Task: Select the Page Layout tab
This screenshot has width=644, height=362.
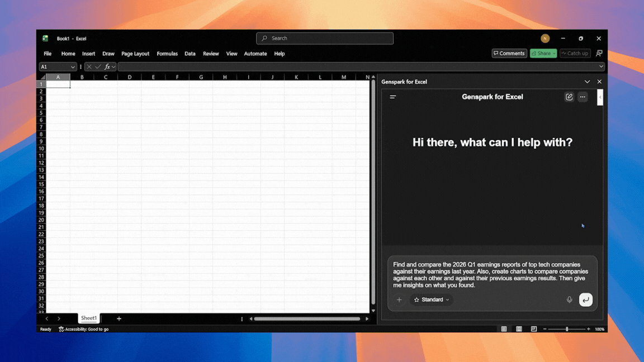Action: 135,54
